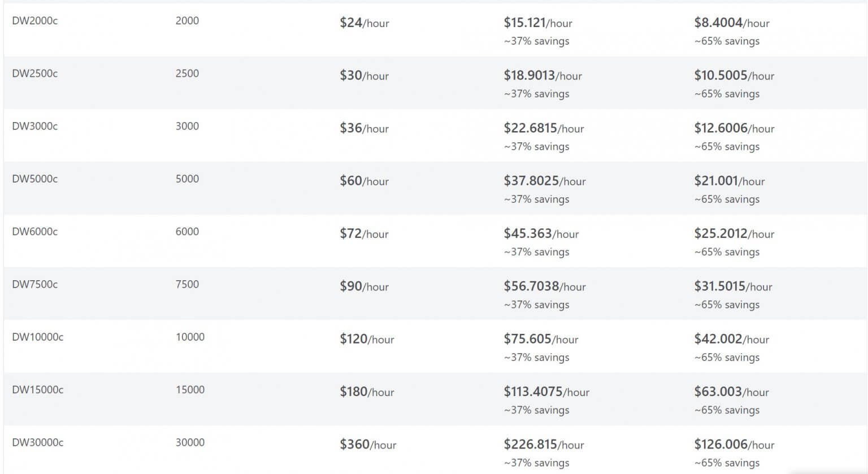Click the $113.4075/hour price
The height and width of the screenshot is (474, 868).
(x=546, y=392)
